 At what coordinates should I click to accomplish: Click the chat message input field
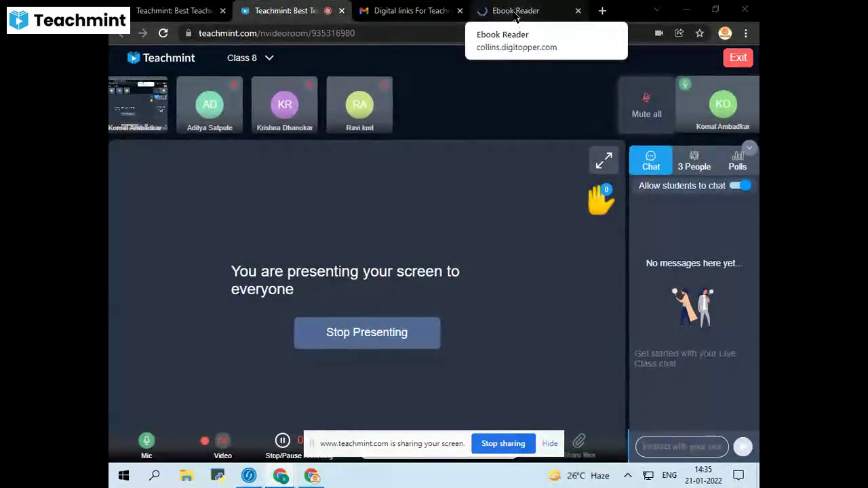[x=682, y=446]
